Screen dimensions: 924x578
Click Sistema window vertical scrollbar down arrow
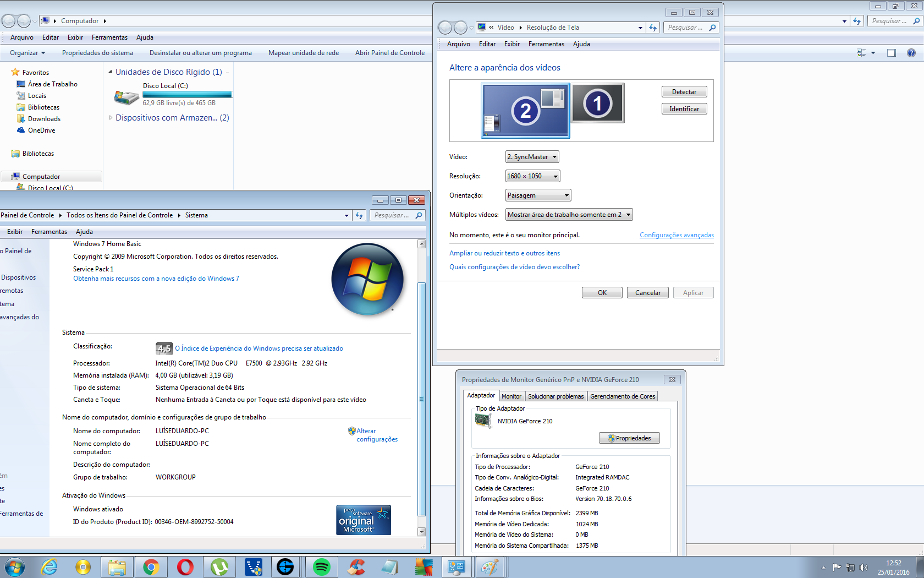[422, 532]
